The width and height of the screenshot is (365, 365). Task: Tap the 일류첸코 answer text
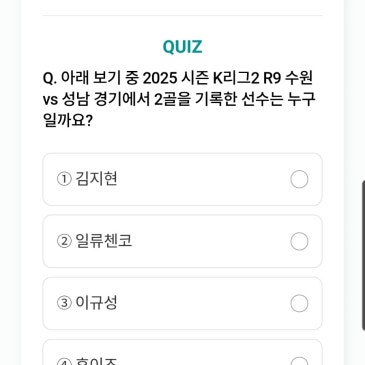(104, 241)
